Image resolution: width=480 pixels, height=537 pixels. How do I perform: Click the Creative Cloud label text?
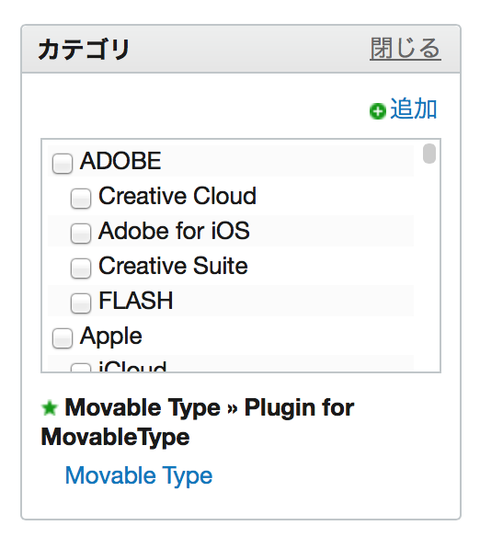(177, 196)
